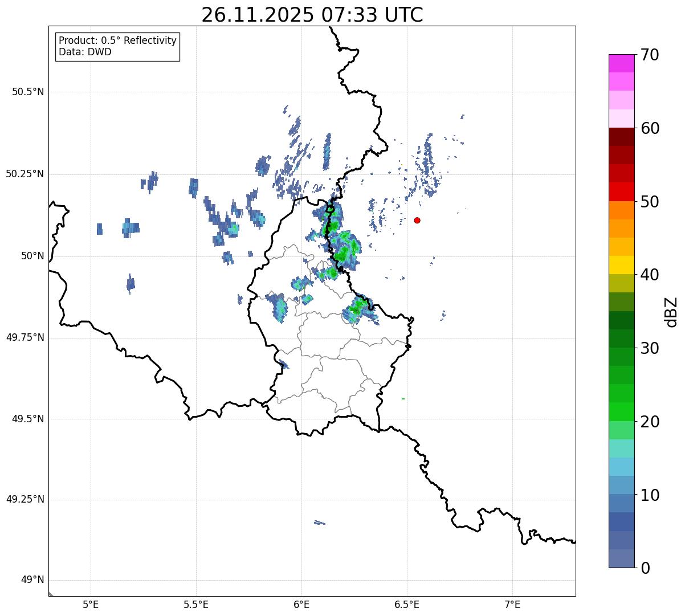Click the '50.5°N' latitude label
This screenshot has height=616, width=685.
28,92
